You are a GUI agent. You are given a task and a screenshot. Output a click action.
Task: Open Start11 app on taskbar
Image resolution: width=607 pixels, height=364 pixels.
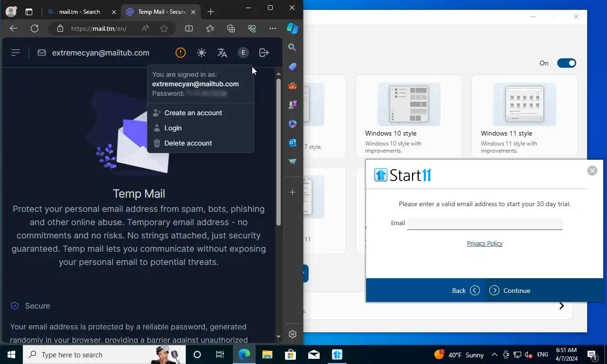[337, 355]
